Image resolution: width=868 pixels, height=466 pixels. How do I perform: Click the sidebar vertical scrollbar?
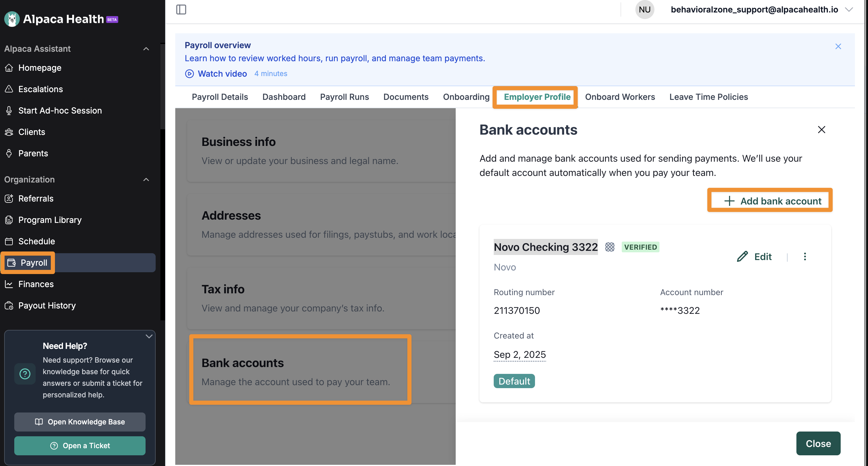click(162, 86)
